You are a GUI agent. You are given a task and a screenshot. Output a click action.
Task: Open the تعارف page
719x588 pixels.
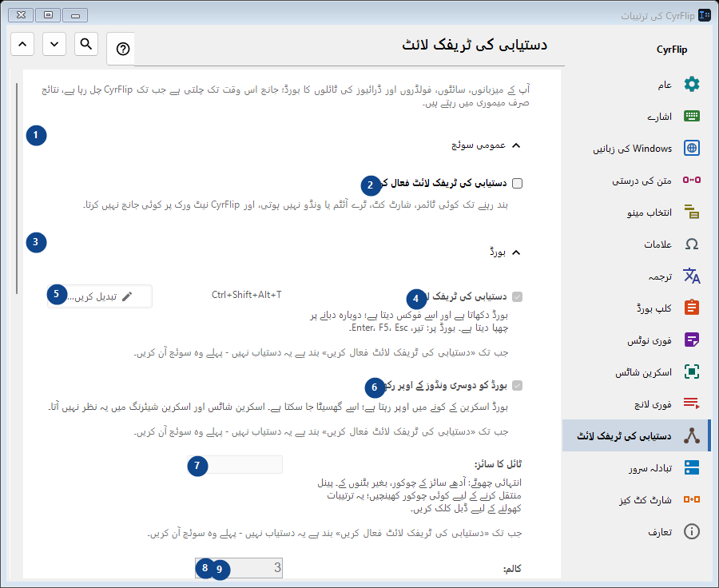pos(635,531)
